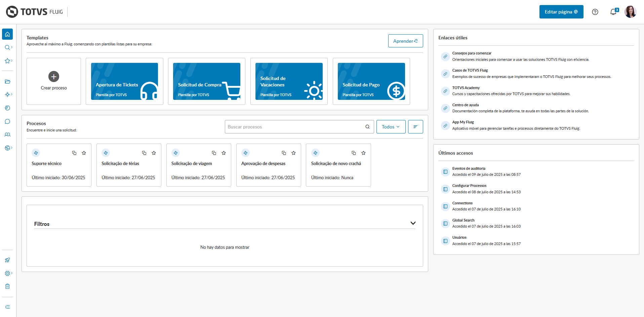This screenshot has height=317, width=644.
Task: Click the copy icon on Aprovação de despesas
Action: pos(284,153)
